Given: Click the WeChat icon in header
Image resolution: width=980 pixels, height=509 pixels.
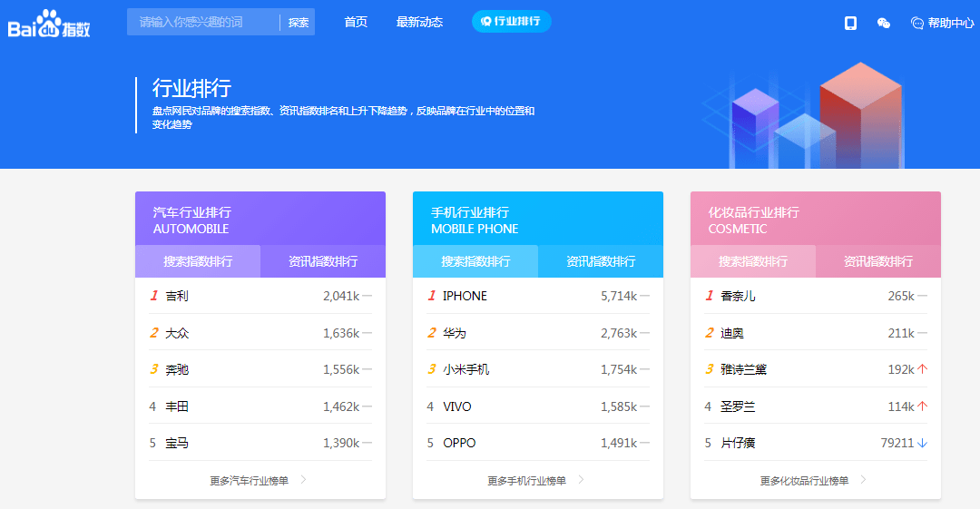Looking at the screenshot, I should (x=883, y=23).
